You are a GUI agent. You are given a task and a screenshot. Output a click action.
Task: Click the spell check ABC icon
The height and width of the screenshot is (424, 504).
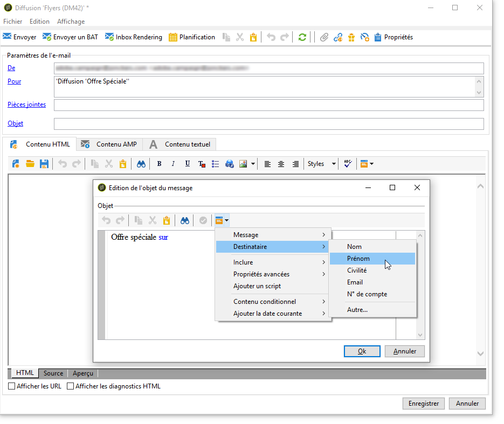tap(348, 164)
